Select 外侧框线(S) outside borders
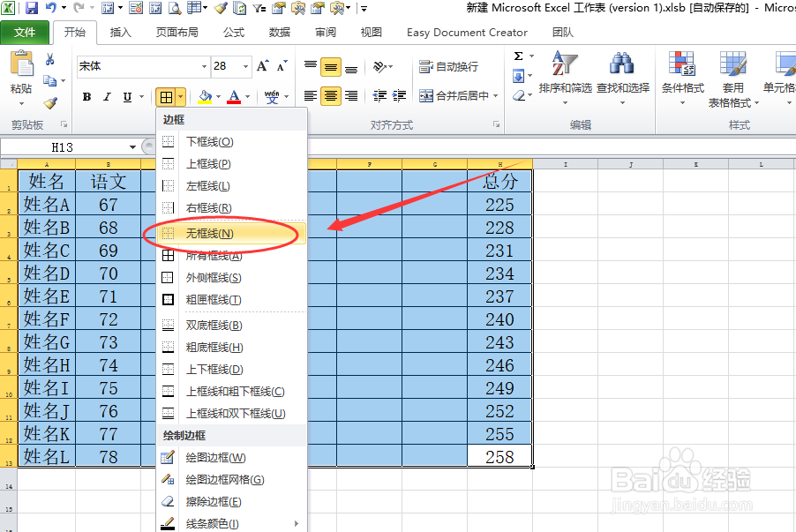 click(231, 278)
